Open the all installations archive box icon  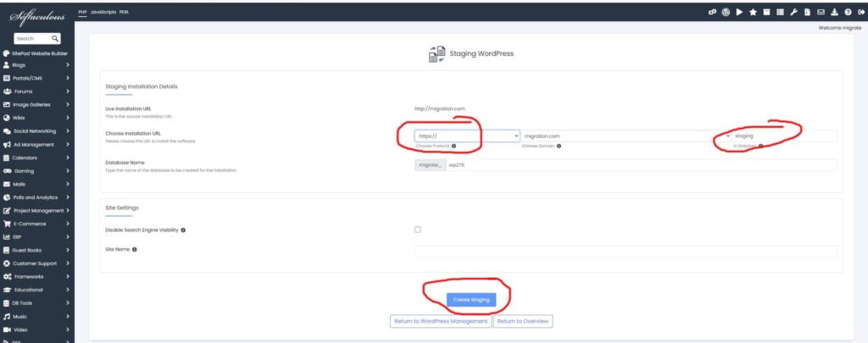pos(766,12)
